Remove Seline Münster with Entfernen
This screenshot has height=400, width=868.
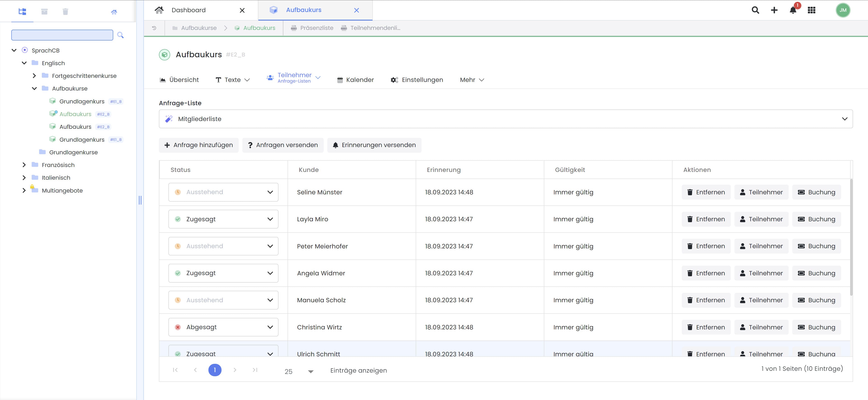coord(706,192)
